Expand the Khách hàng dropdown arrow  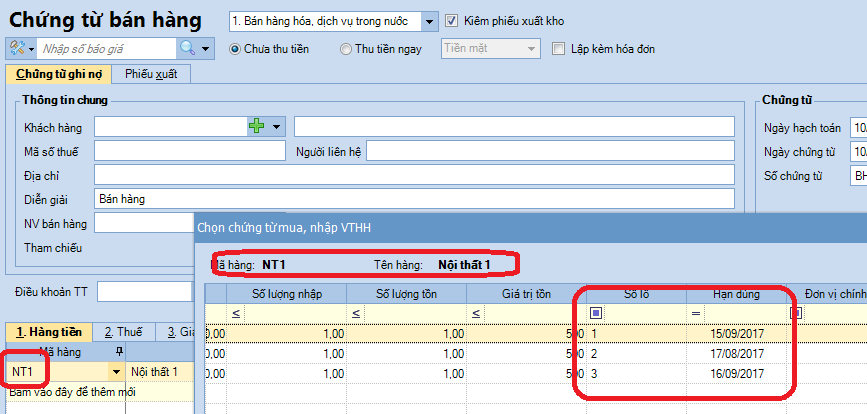pyautogui.click(x=276, y=127)
